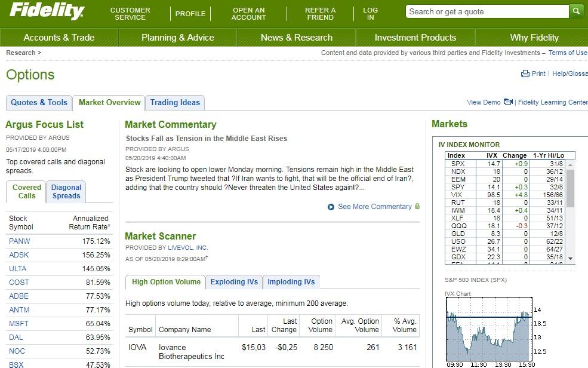Click the magnifier search button
The width and height of the screenshot is (588, 368).
576,11
